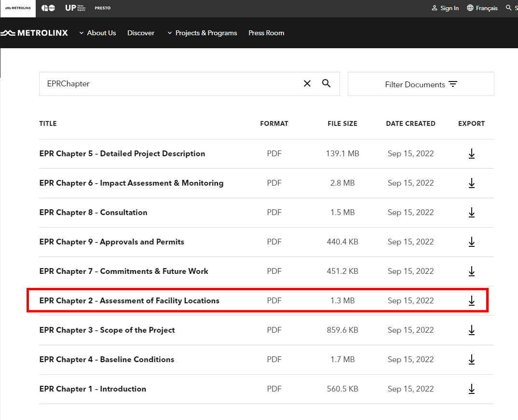Screen dimensions: 518x420
Task: Expand the About Us dropdown menu
Action: click(x=97, y=33)
